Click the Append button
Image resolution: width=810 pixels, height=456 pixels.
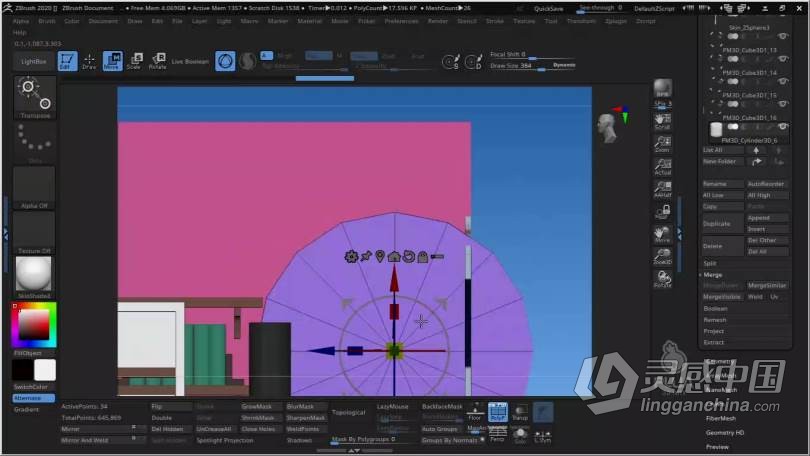click(767, 218)
